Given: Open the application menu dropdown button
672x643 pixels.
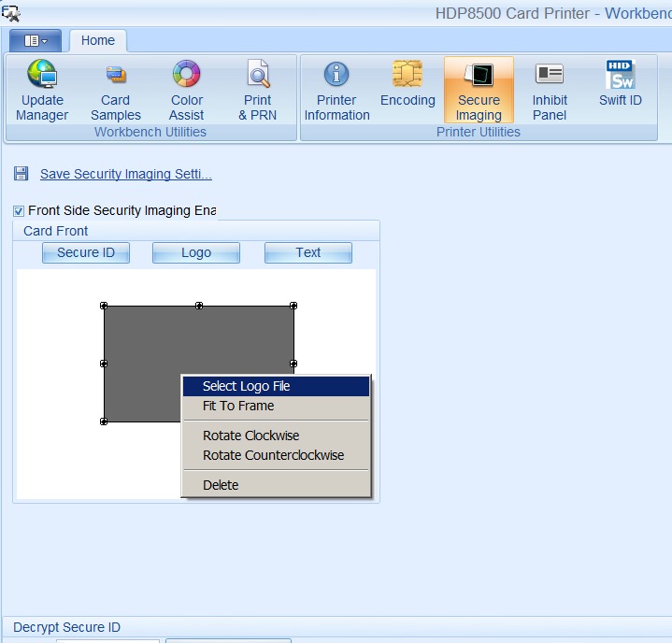Looking at the screenshot, I should pos(36,40).
